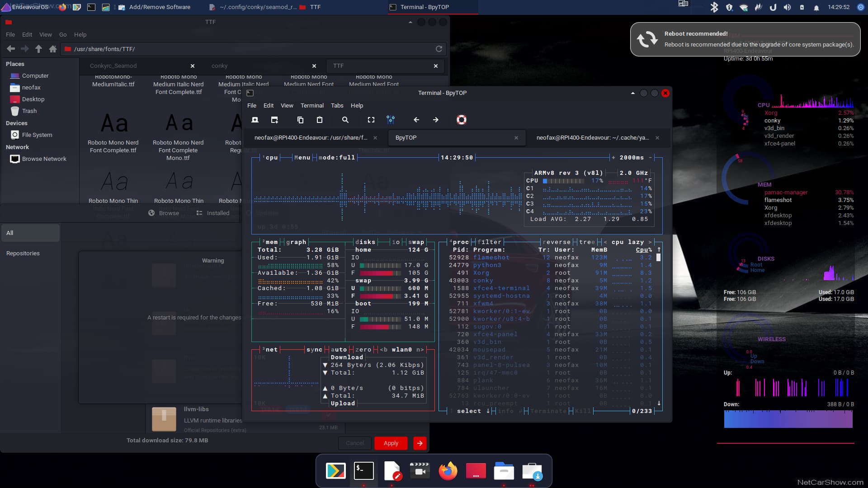Screen dimensions: 868x488
Task: Click the red arrow button beside Apply
Action: point(420,443)
